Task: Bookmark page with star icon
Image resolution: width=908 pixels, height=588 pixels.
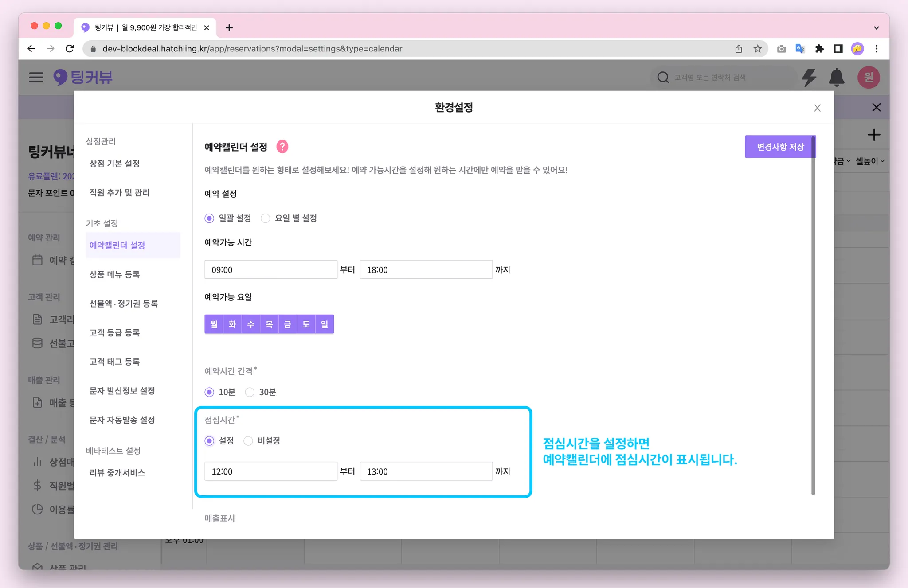Action: click(758, 49)
